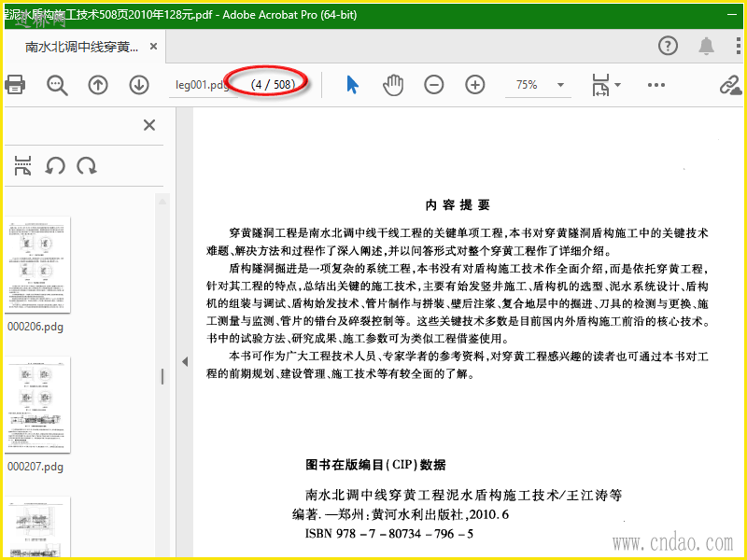The image size is (747, 560).
Task: Click the thumbnails panel scroll up arrow
Action: (x=162, y=202)
